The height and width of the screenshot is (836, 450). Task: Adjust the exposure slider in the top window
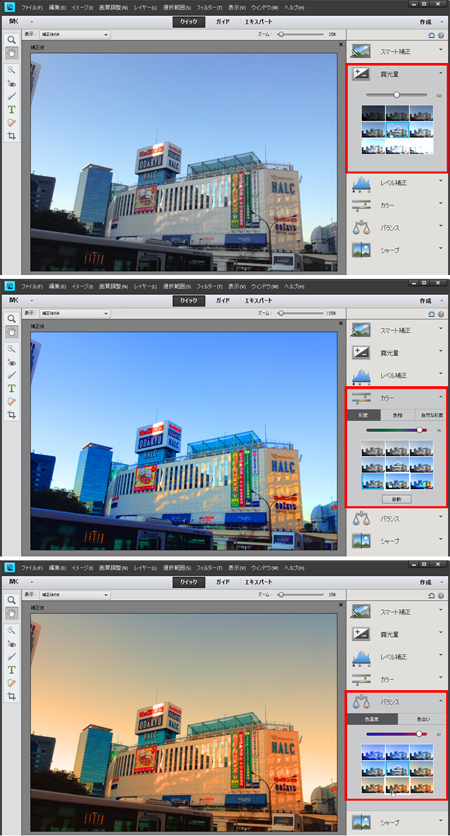(x=396, y=95)
